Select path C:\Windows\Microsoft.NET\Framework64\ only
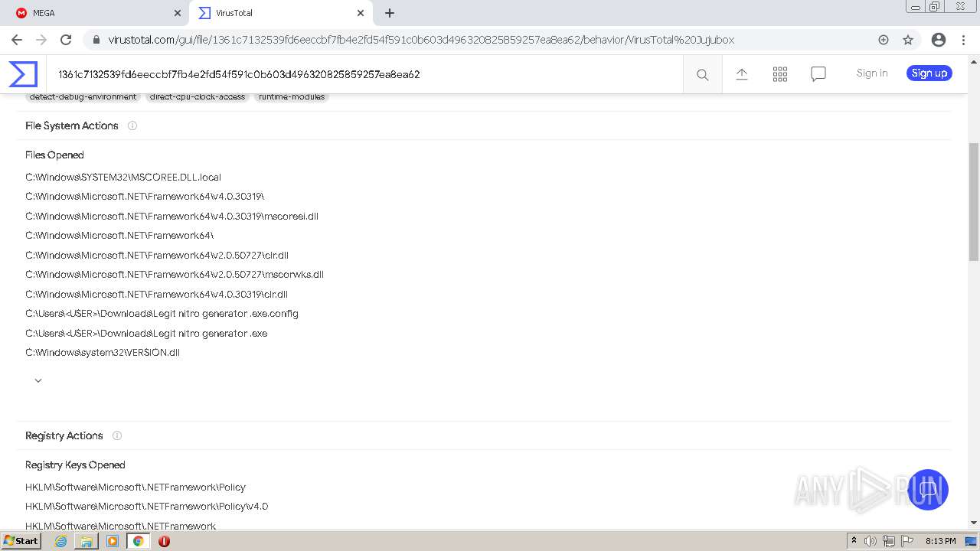980x551 pixels. pyautogui.click(x=119, y=235)
